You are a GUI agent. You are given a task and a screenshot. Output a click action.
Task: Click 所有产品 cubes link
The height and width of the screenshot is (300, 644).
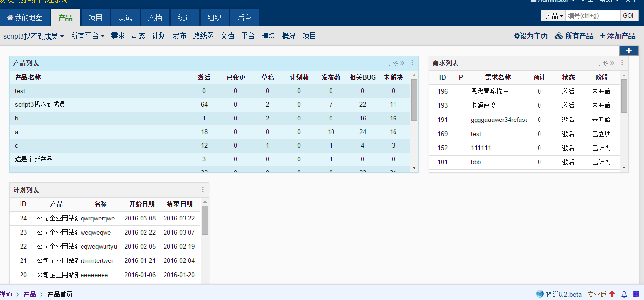point(574,36)
